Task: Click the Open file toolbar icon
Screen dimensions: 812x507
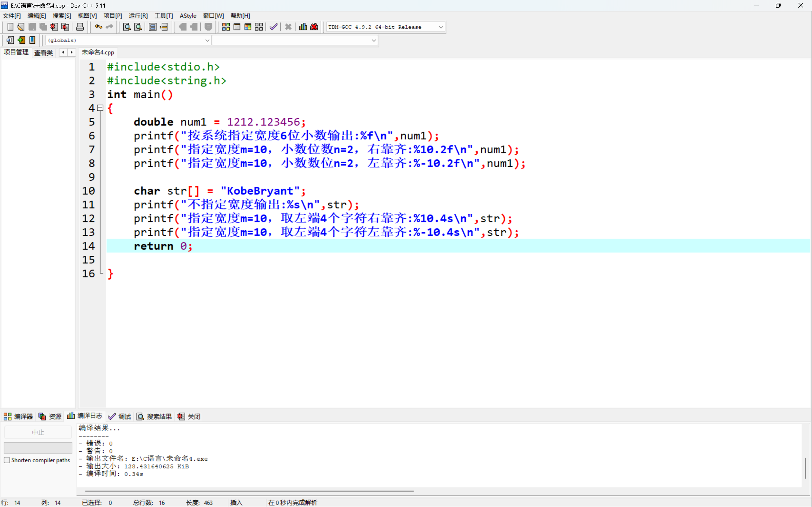Action: tap(21, 27)
